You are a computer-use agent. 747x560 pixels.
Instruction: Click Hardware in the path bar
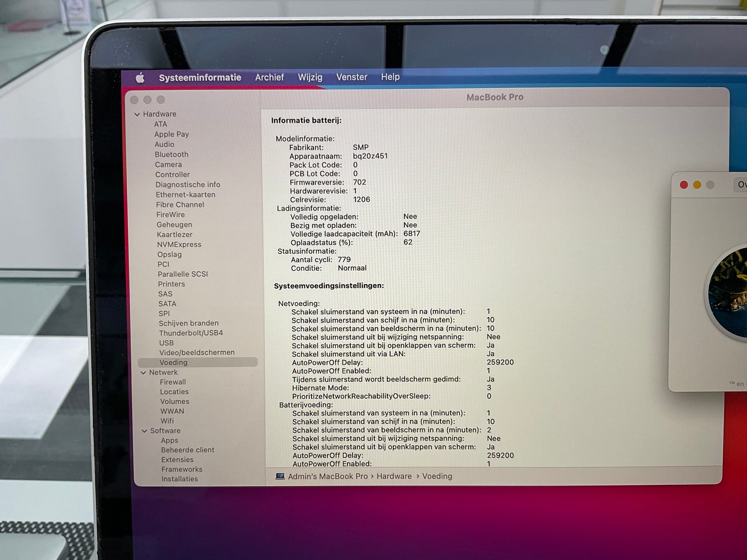[x=394, y=476]
